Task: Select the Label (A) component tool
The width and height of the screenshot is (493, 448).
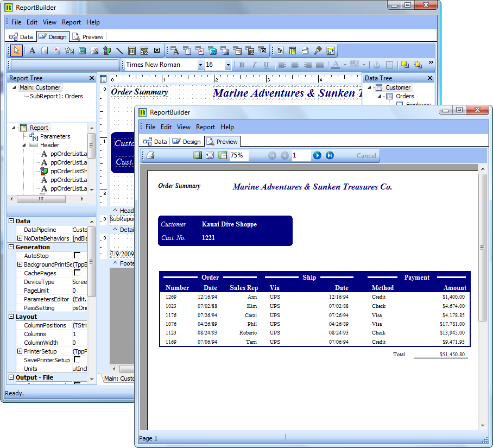Action: 32,51
